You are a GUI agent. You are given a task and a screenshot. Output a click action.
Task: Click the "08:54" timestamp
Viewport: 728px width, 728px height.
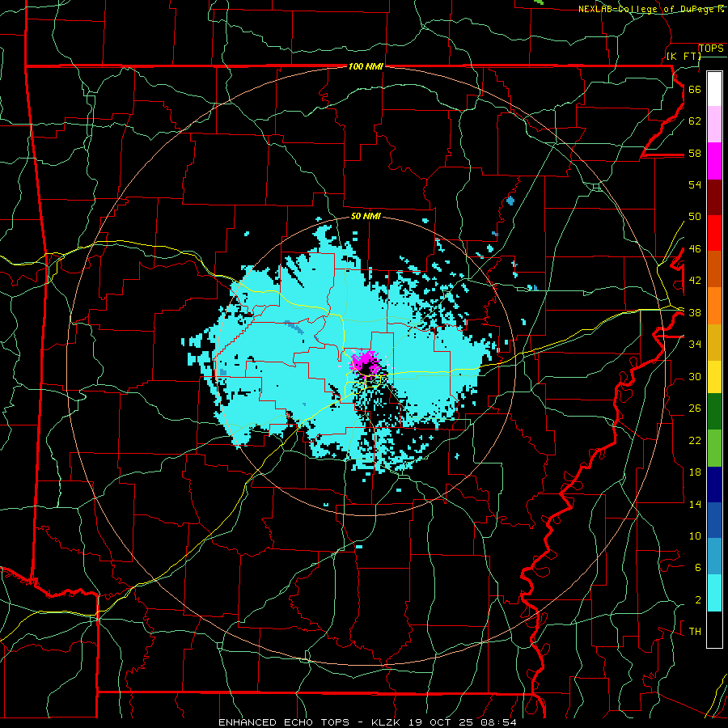[498, 722]
